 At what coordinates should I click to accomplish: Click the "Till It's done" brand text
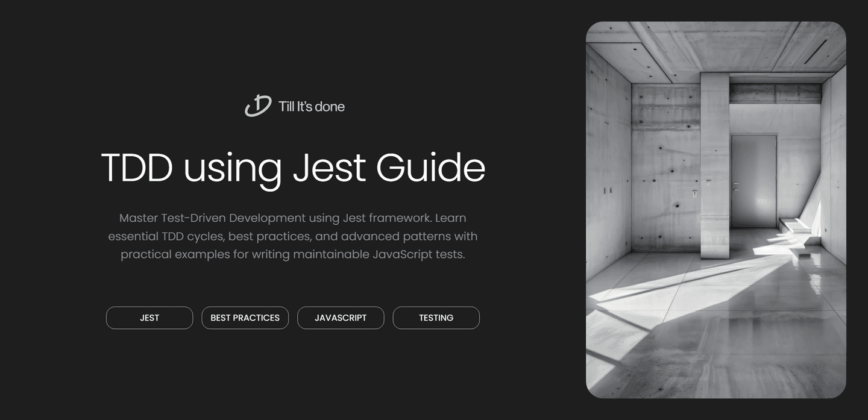[x=311, y=107]
